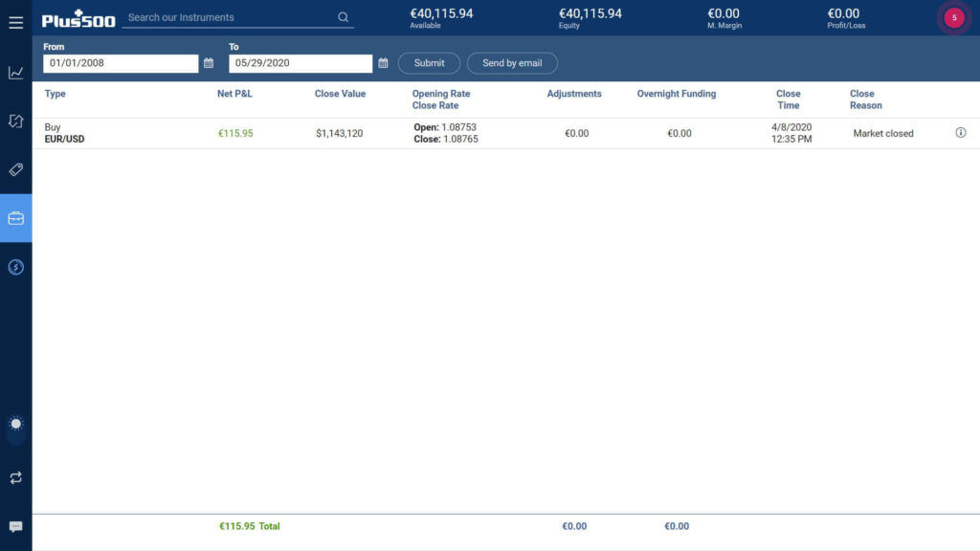Screen dimensions: 980x551
Task: Open the From date calendar picker
Action: [x=209, y=63]
